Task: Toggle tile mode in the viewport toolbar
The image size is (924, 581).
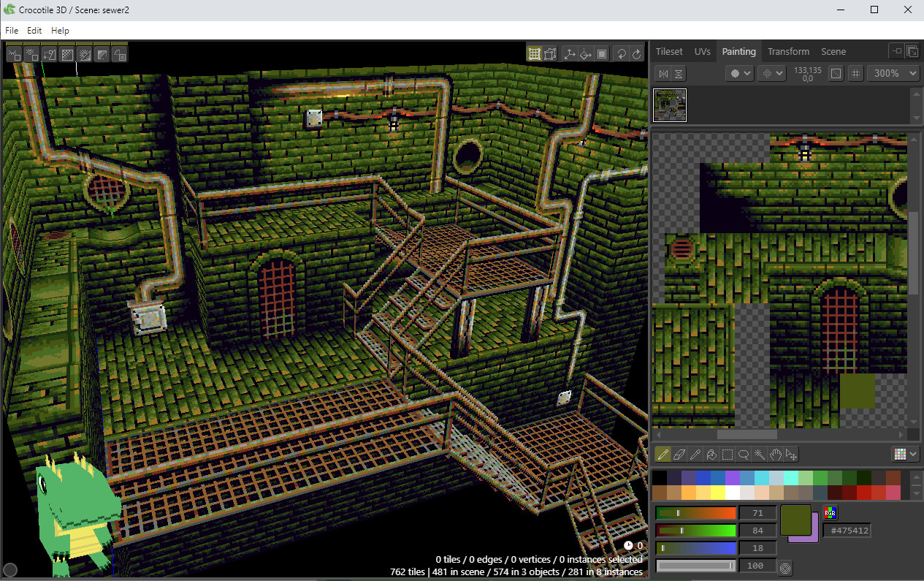Action: (x=535, y=53)
